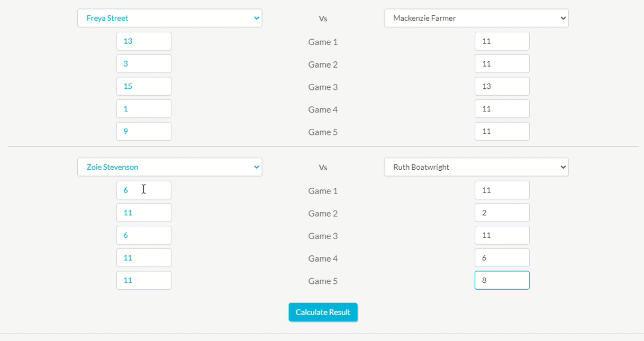
Task: Expand the Zoie Stevenson player dropdown
Action: 169,167
